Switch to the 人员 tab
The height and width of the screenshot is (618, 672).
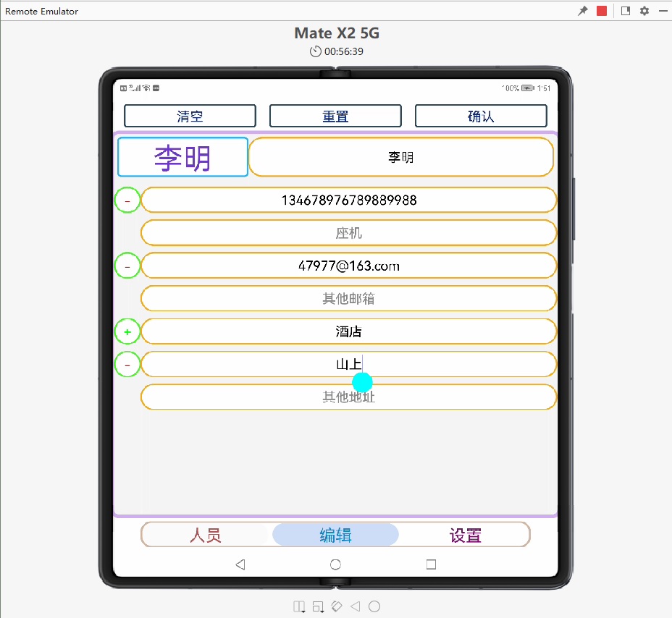coord(206,535)
